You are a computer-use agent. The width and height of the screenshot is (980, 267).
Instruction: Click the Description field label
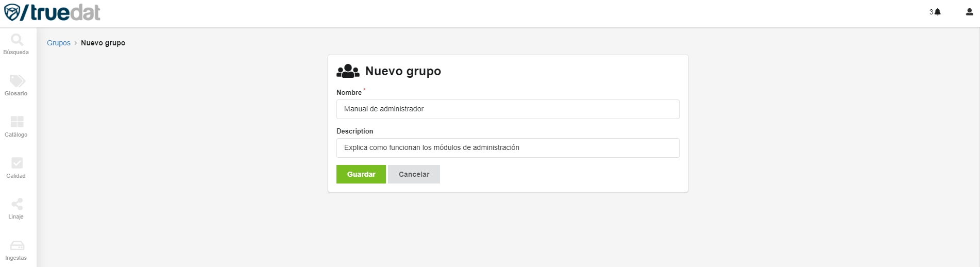(354, 131)
